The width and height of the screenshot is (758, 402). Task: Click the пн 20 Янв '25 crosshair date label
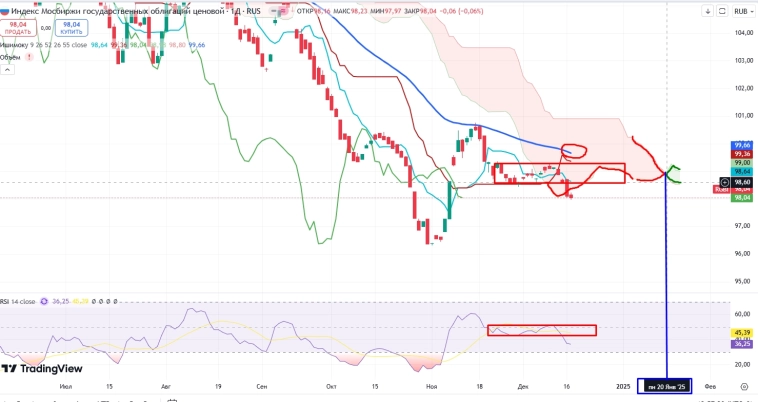[x=666, y=387]
